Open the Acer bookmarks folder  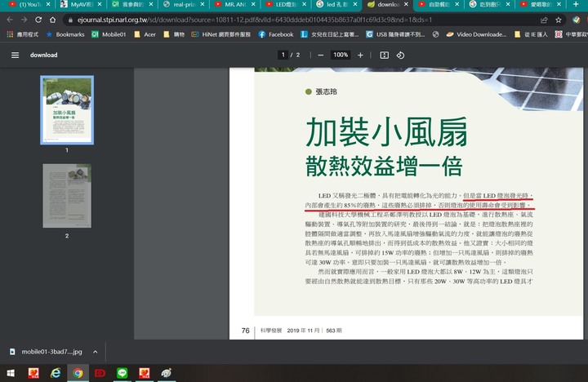(x=145, y=34)
